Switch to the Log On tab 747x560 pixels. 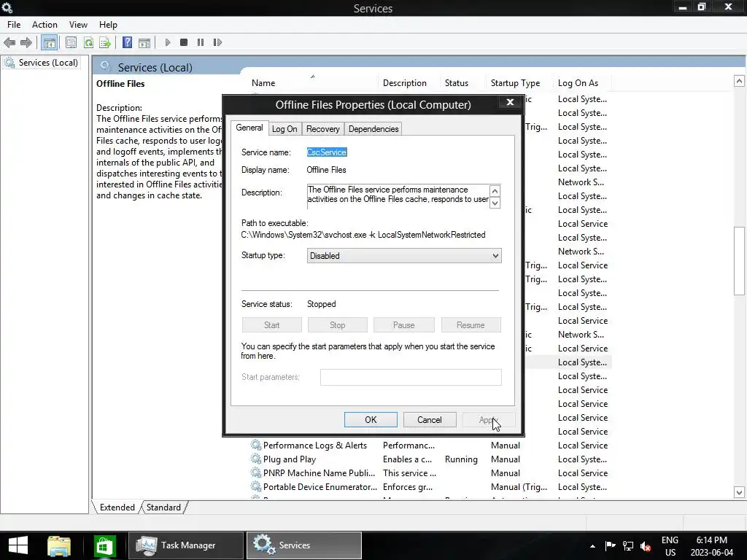pos(285,129)
